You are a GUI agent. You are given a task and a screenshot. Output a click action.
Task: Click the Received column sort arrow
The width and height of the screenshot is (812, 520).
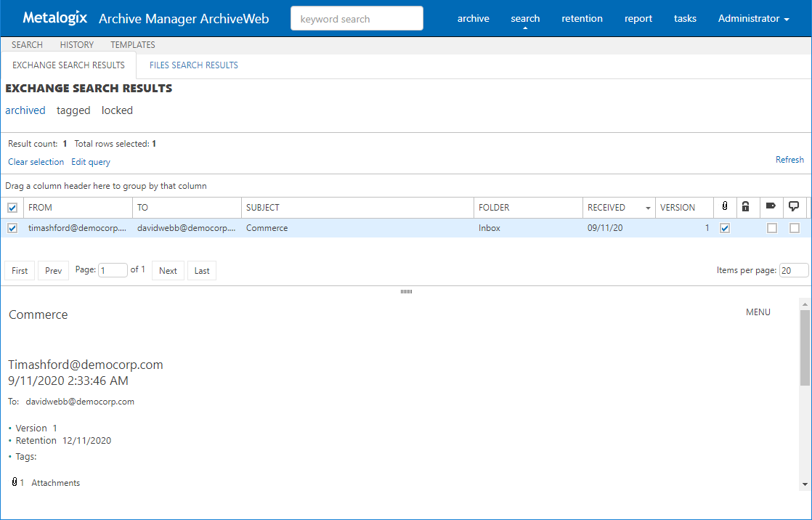point(648,208)
